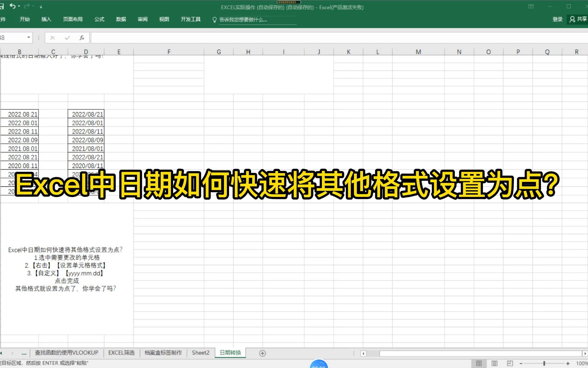Switch to the 日期转换 sheet tab
This screenshot has height=368, width=588.
coord(230,353)
